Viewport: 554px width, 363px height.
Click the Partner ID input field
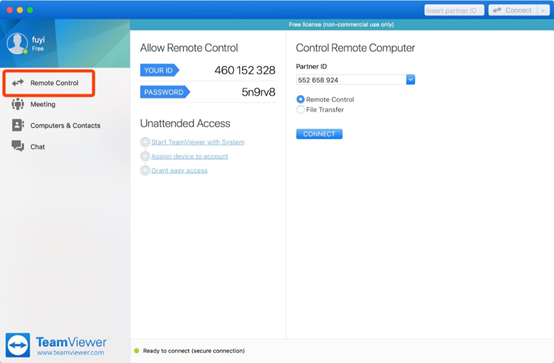[351, 80]
